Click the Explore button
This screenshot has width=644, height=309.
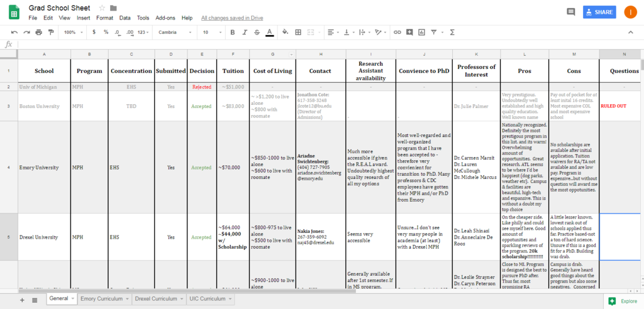(x=623, y=301)
